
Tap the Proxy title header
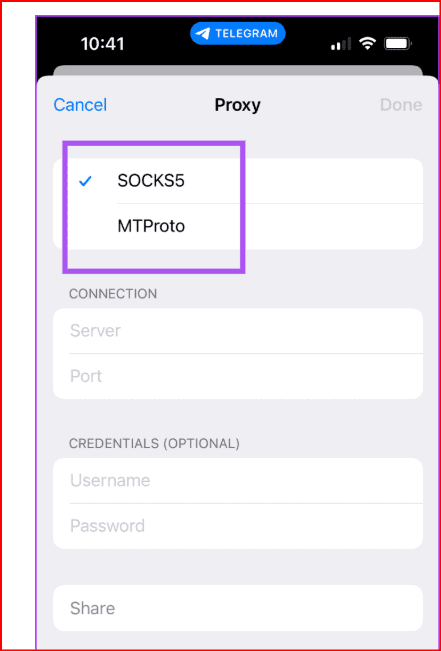click(238, 105)
